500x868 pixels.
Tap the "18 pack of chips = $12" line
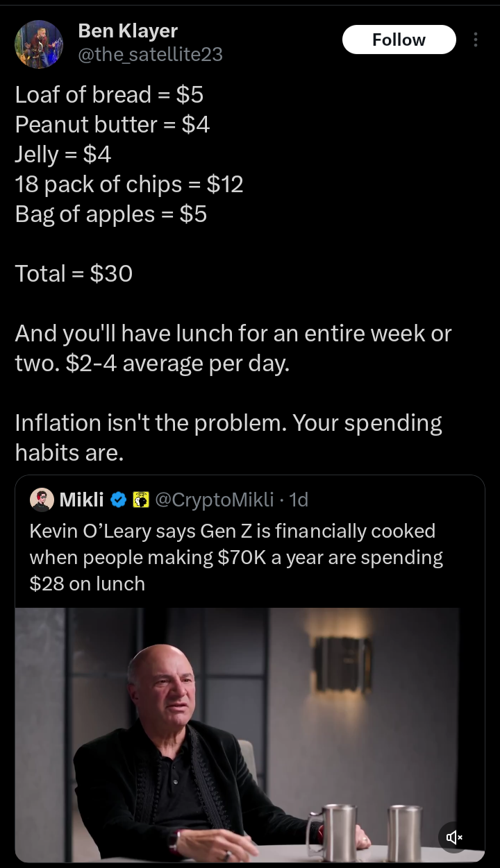(129, 184)
